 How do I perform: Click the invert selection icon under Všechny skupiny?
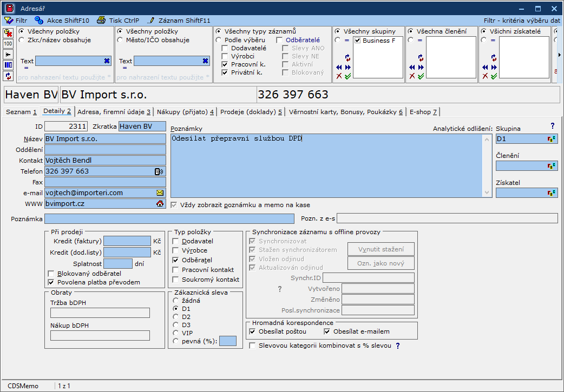[x=347, y=58]
